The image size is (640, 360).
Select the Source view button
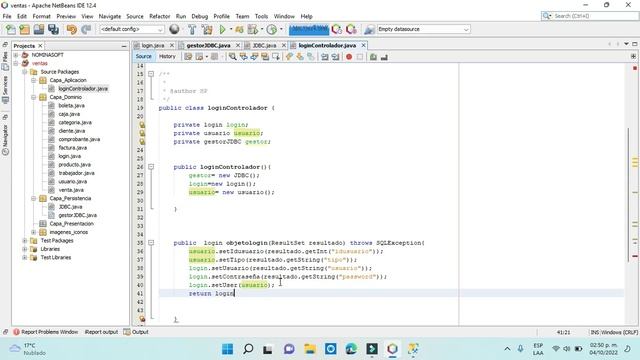coord(143,57)
